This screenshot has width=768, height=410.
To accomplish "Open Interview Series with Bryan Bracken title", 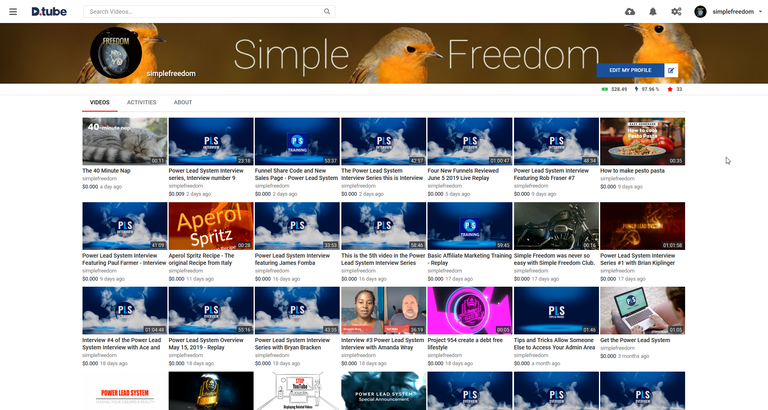I will (292, 343).
